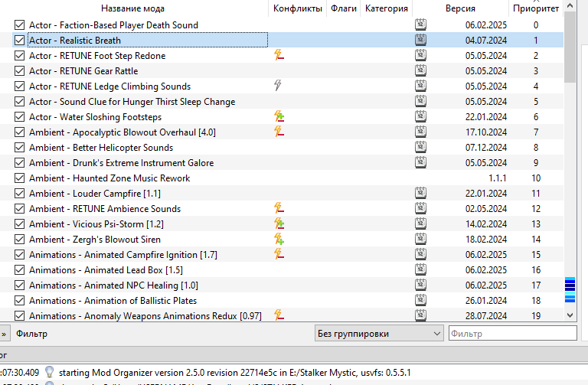Disable the Zergh's Blowout Siren mod

pyautogui.click(x=19, y=239)
